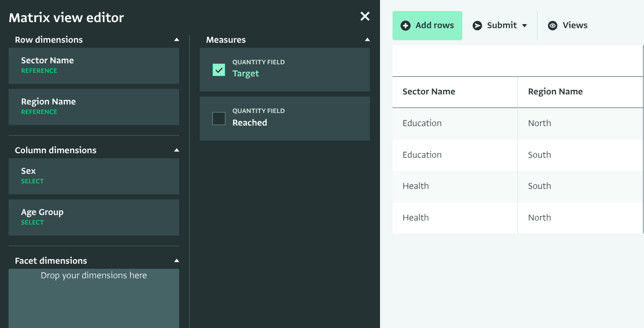Click the facet dimensions drop area
Screen dimensions: 644x328
click(x=94, y=298)
